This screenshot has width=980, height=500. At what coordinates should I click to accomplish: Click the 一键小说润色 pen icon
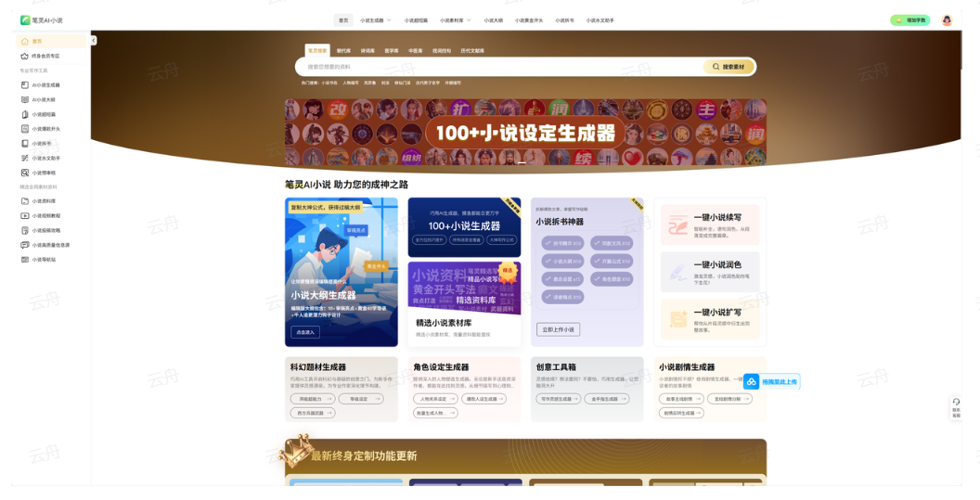coord(678,272)
